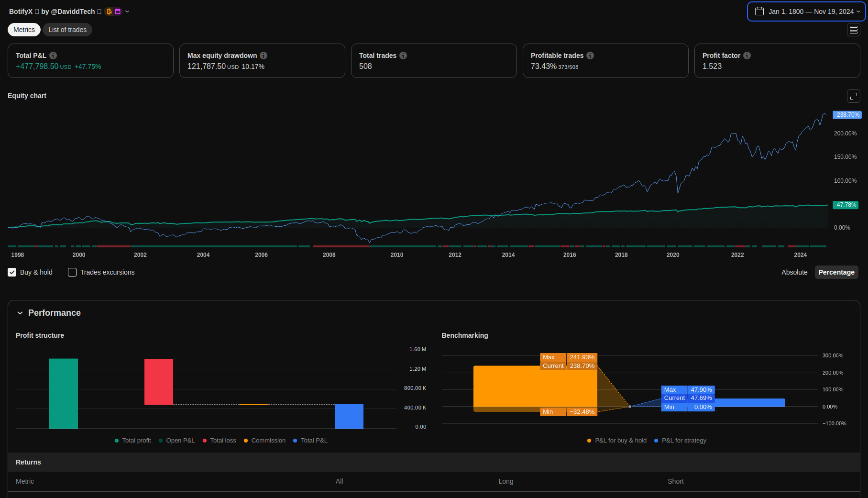Switch to List of trades tab
The height and width of the screenshot is (498, 868).
[x=67, y=30]
